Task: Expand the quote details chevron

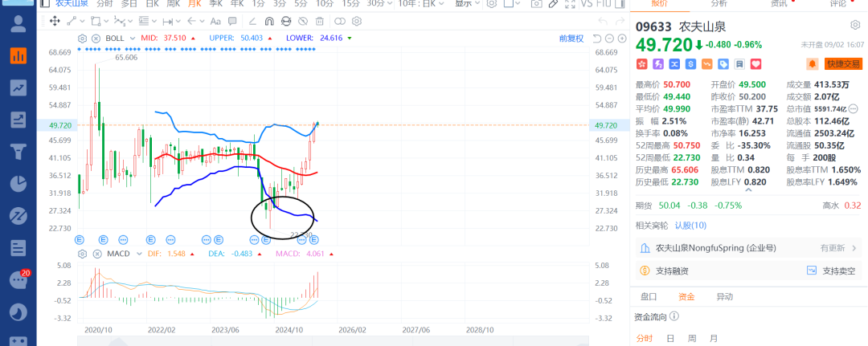Action: click(x=749, y=190)
